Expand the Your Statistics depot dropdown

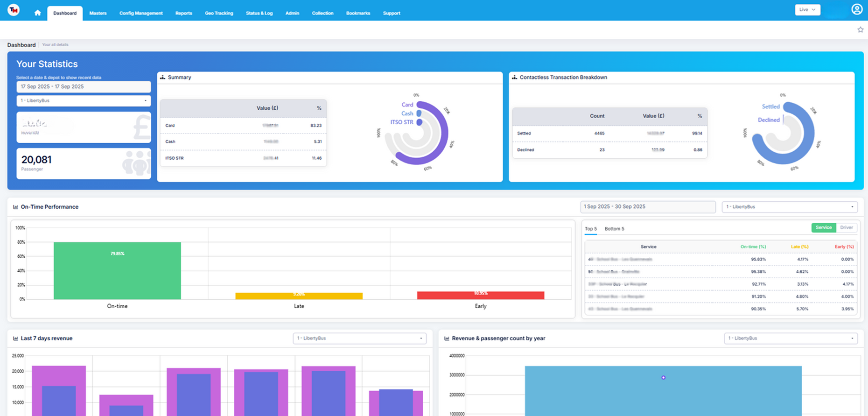[x=84, y=101]
